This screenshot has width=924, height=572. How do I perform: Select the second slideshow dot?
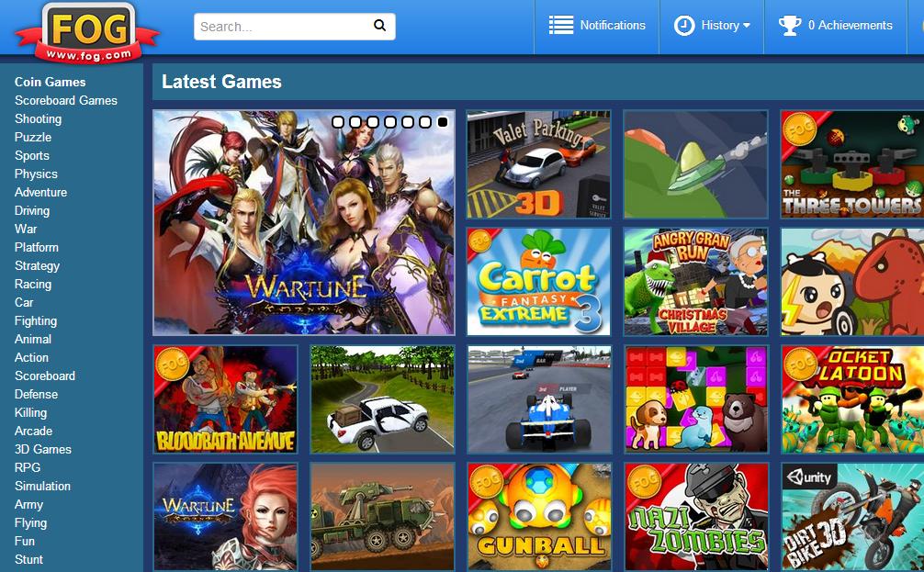coord(355,122)
